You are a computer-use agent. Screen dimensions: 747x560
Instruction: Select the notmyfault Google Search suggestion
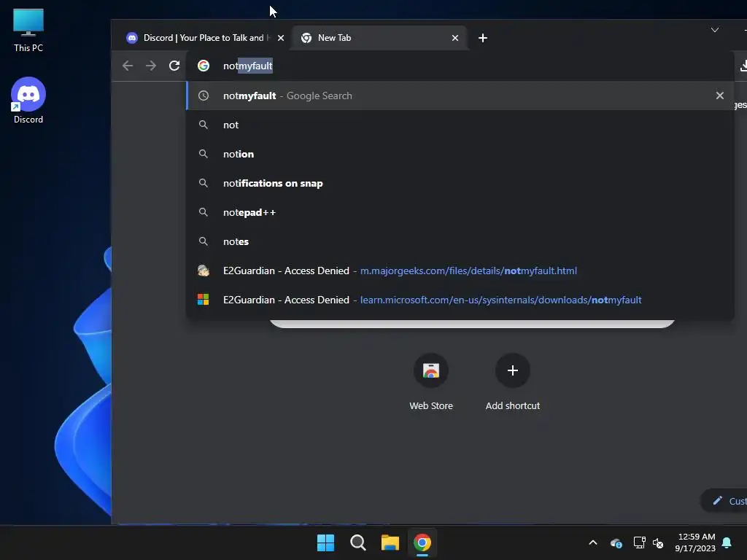[x=460, y=96]
